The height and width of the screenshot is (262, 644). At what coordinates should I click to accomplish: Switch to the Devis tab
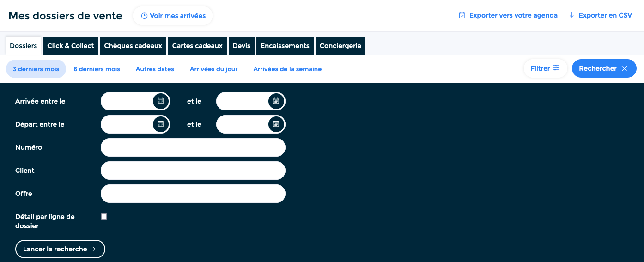(242, 46)
